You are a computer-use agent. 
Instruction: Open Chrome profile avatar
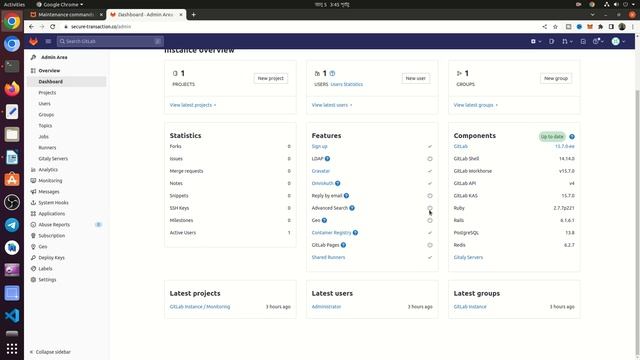[x=622, y=27]
